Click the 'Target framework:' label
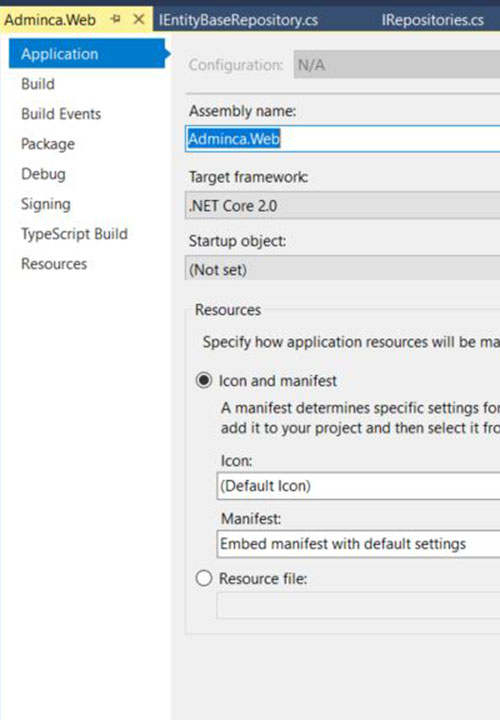This screenshot has width=500, height=720. tap(248, 177)
